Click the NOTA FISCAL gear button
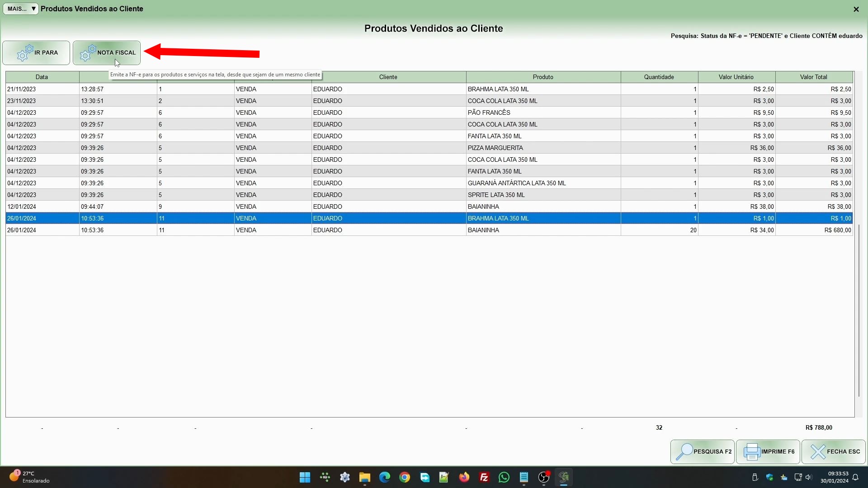 (107, 53)
